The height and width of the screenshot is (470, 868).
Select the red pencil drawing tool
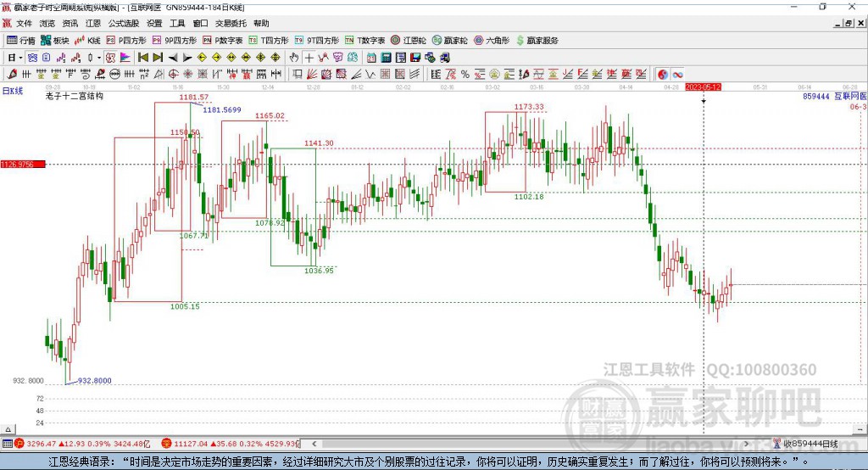[x=12, y=75]
